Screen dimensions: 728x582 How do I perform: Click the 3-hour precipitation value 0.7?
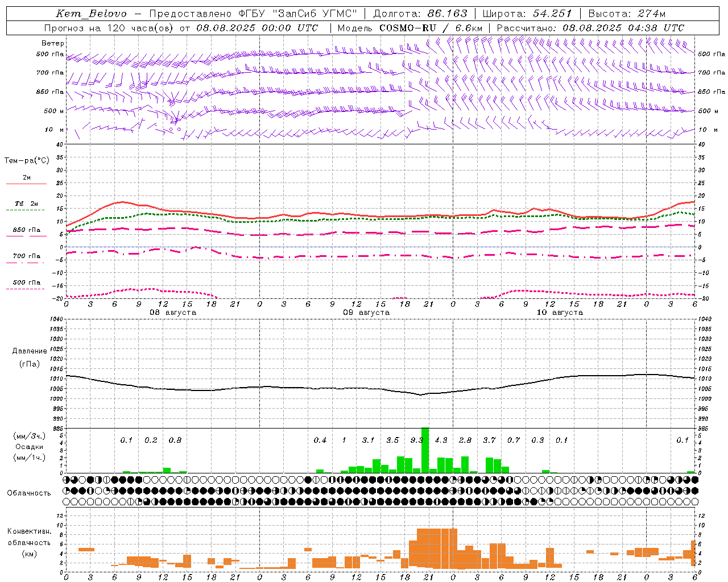click(513, 440)
